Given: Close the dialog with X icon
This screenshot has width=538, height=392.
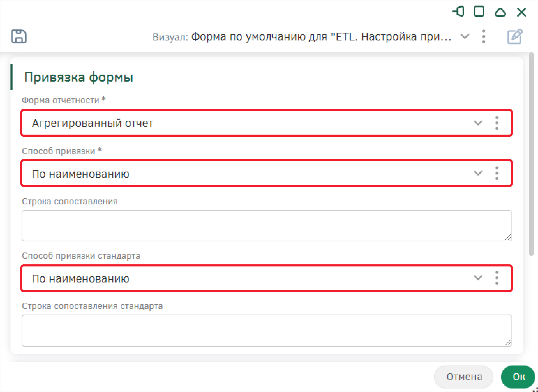Looking at the screenshot, I should click(522, 12).
